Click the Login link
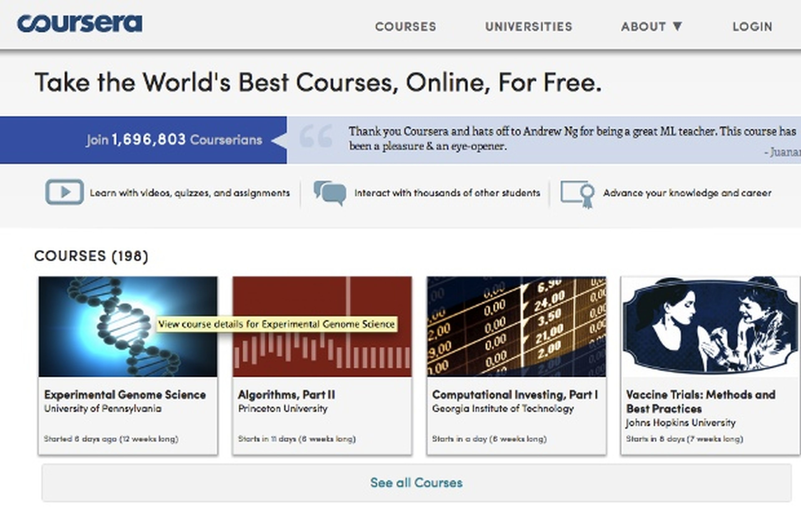The height and width of the screenshot is (532, 801). pos(752,26)
